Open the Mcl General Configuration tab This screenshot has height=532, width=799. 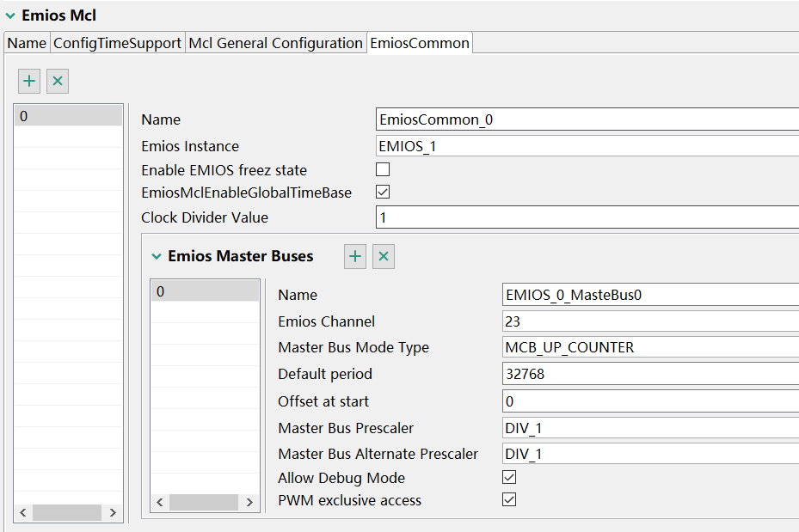pos(275,43)
